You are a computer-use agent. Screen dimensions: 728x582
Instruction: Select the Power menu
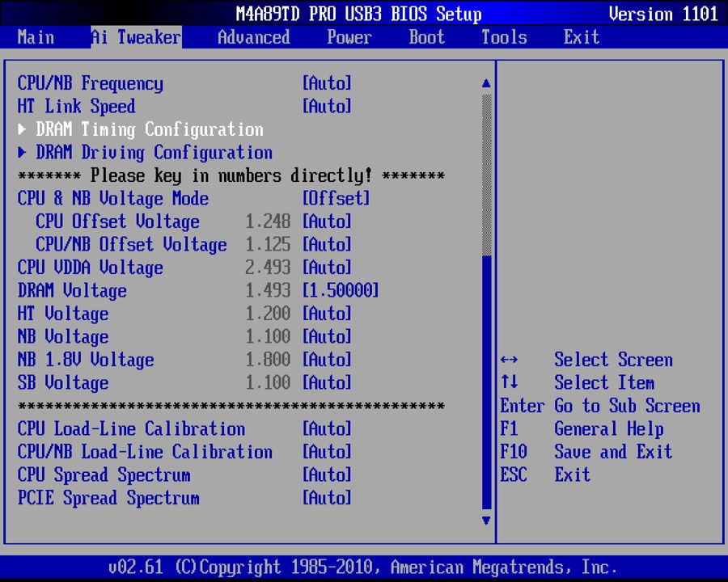pos(349,37)
